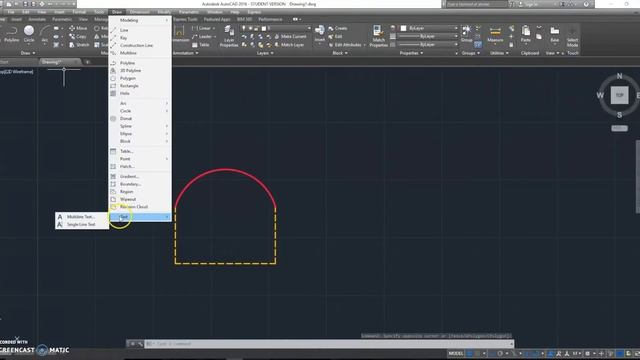
Task: Select Polyline from the Draw menu
Action: coord(139,63)
